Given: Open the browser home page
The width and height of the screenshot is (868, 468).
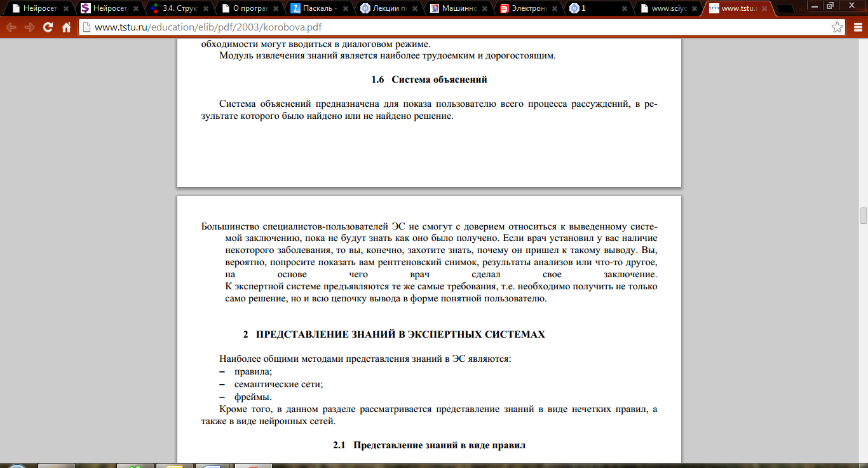Looking at the screenshot, I should click(66, 27).
